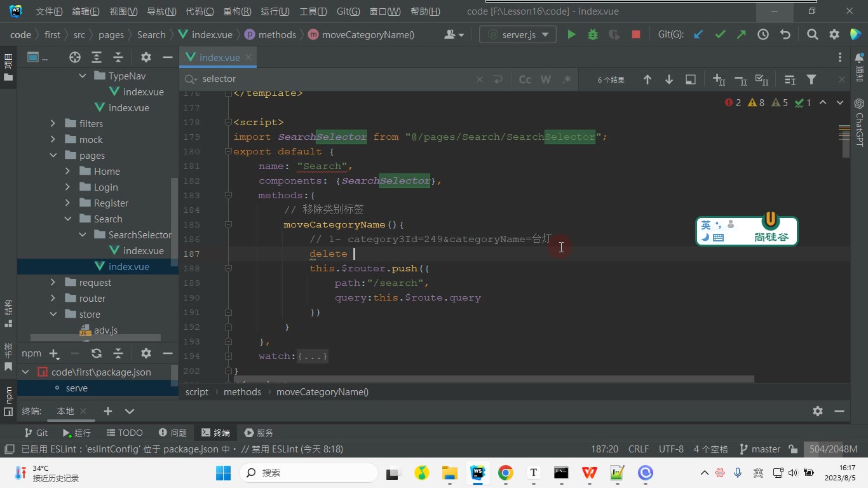Roll back changes with the undo arrow

click(x=785, y=35)
